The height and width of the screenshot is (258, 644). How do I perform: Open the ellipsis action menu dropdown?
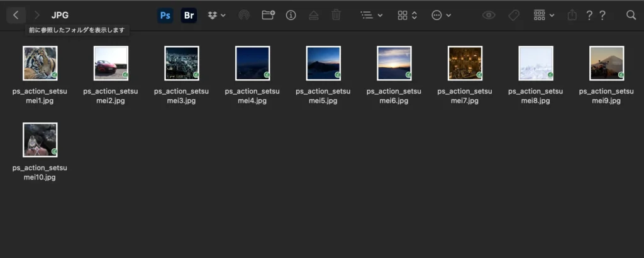coord(441,15)
